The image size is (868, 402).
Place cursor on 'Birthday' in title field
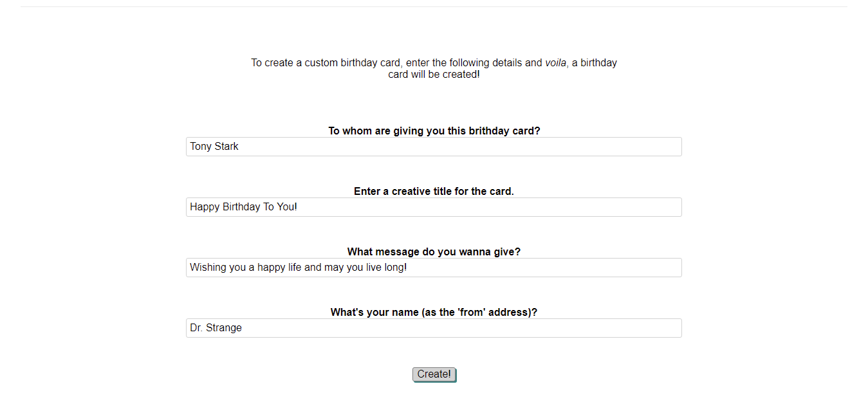coord(241,207)
